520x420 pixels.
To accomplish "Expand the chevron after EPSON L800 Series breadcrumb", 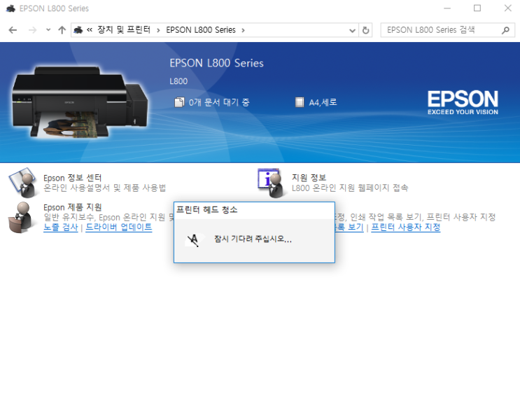I will click(243, 30).
